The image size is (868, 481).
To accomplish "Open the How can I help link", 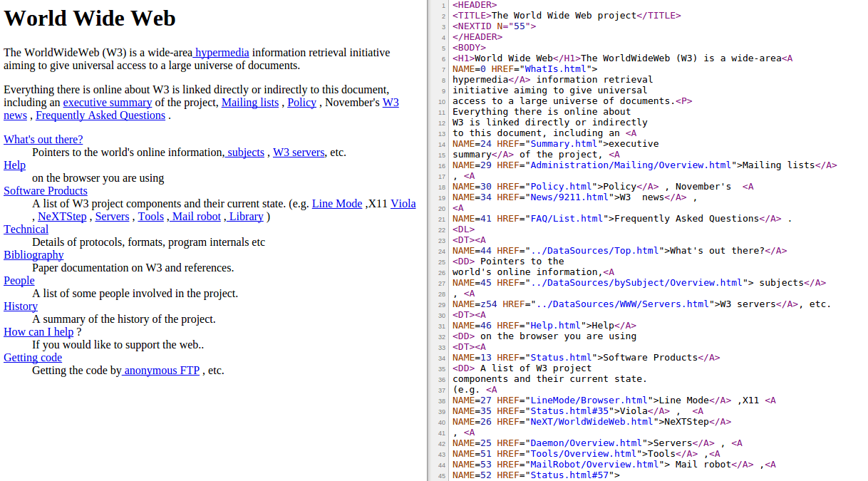I will (38, 331).
